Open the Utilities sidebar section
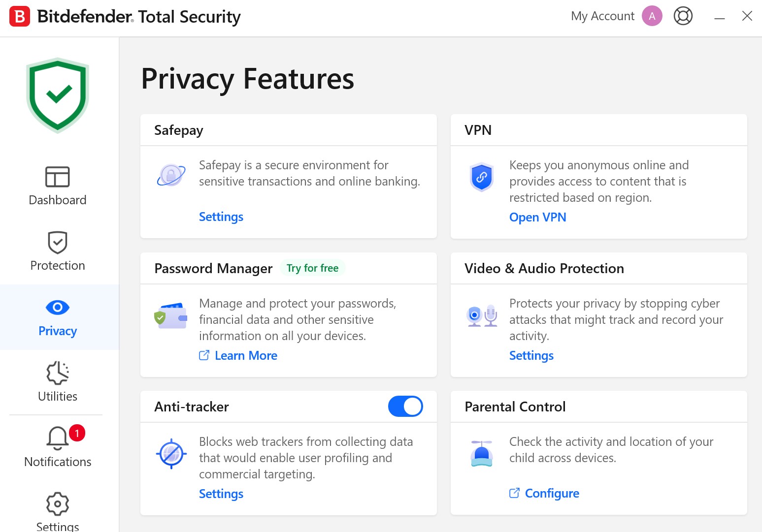Viewport: 762px width, 532px height. click(x=58, y=382)
